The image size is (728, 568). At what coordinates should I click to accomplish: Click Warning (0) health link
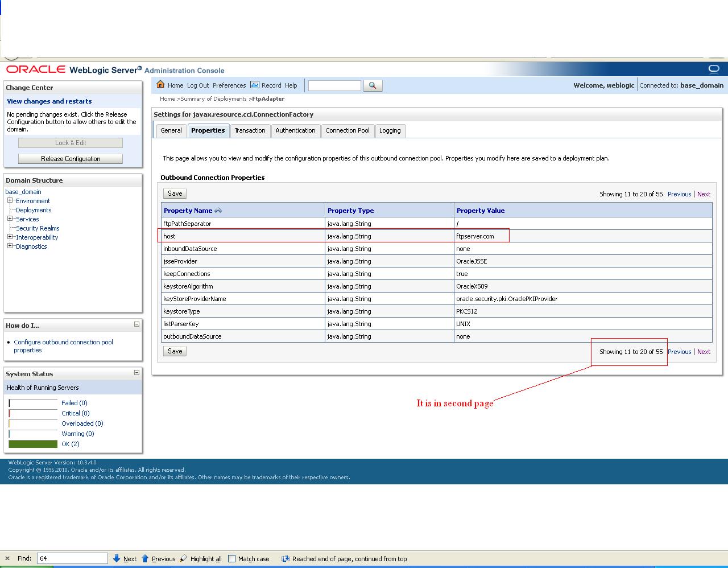77,434
